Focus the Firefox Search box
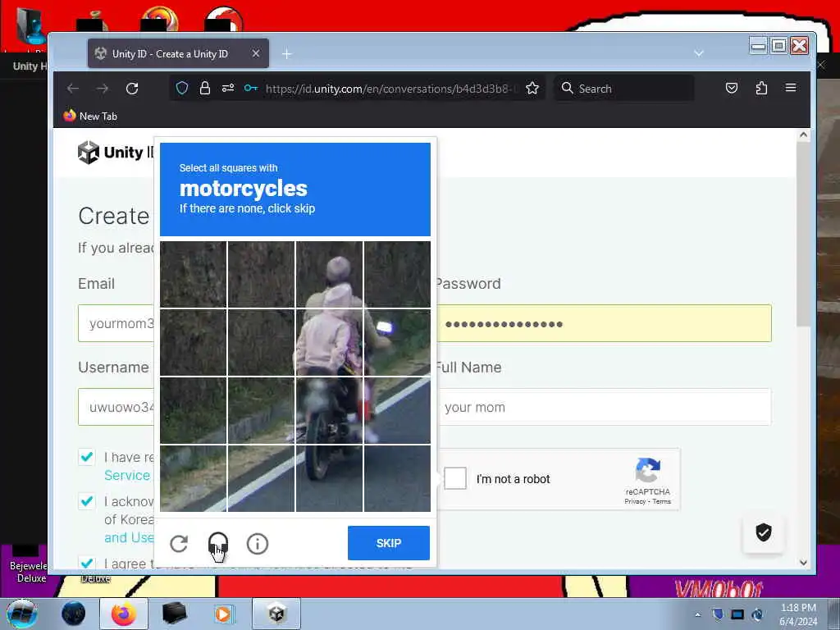 [x=623, y=89]
